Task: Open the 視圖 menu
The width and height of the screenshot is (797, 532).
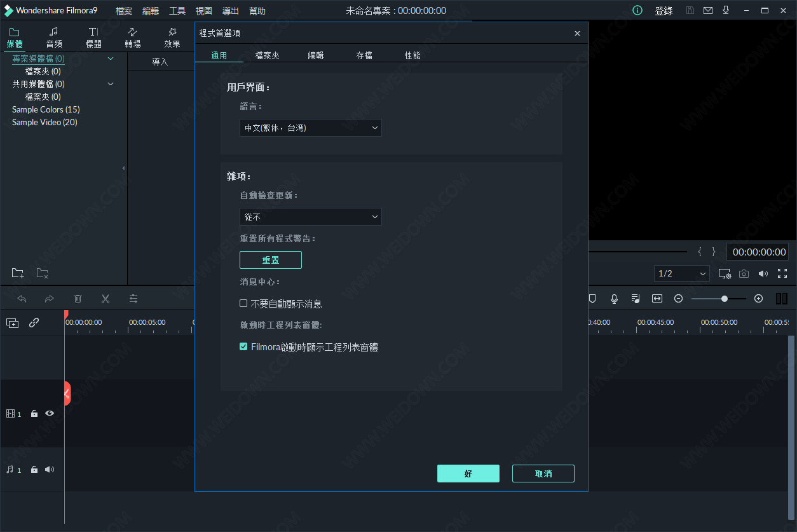Action: [204, 11]
